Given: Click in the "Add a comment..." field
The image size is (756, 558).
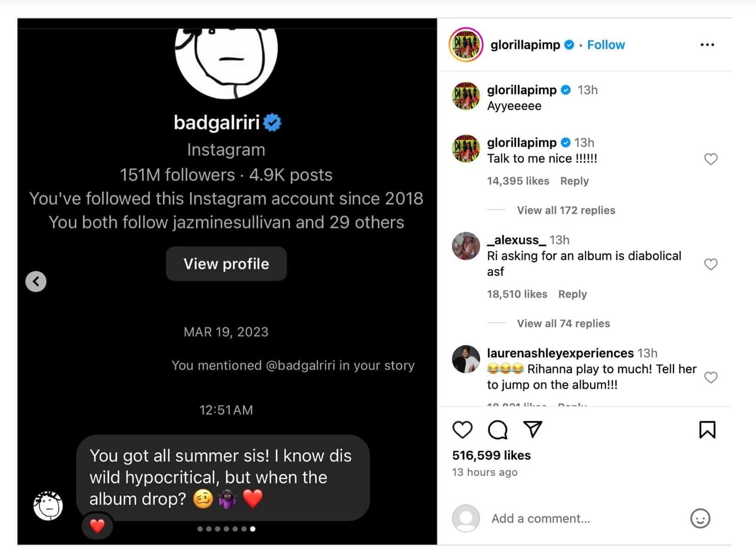Looking at the screenshot, I should coord(582,518).
